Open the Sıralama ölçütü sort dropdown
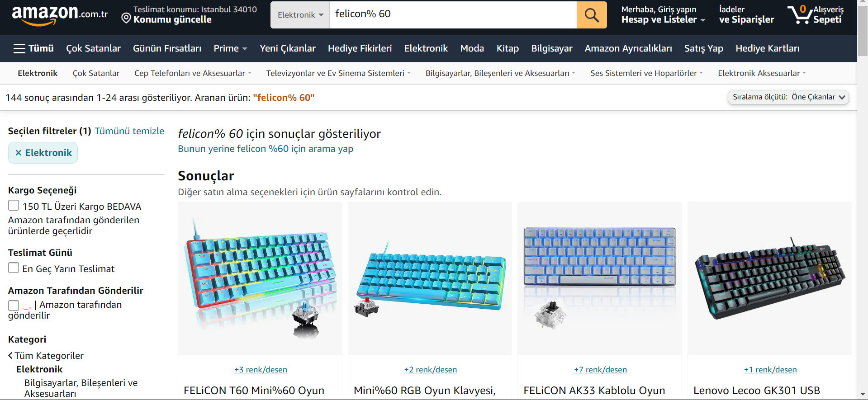 click(788, 97)
